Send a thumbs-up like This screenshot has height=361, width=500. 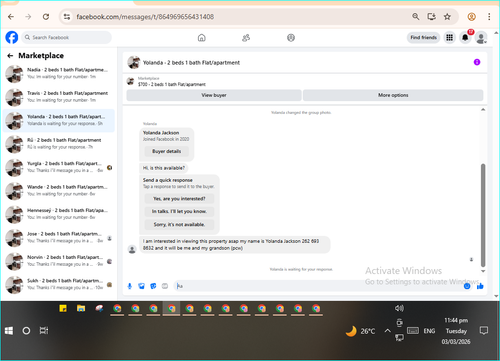pyautogui.click(x=480, y=286)
